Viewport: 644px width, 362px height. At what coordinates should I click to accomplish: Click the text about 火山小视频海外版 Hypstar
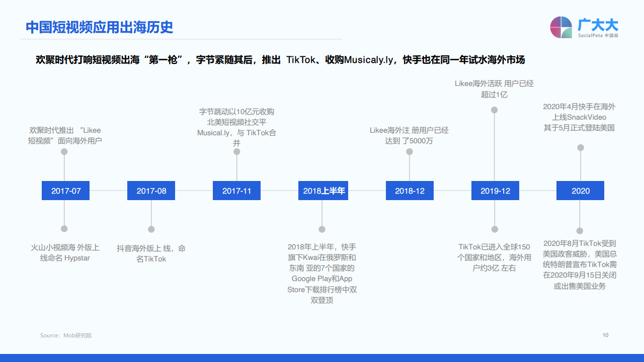[x=65, y=253]
